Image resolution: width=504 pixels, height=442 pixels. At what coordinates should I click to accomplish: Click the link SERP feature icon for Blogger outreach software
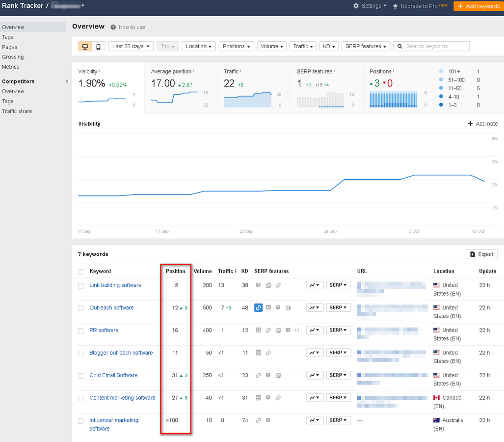(x=268, y=353)
